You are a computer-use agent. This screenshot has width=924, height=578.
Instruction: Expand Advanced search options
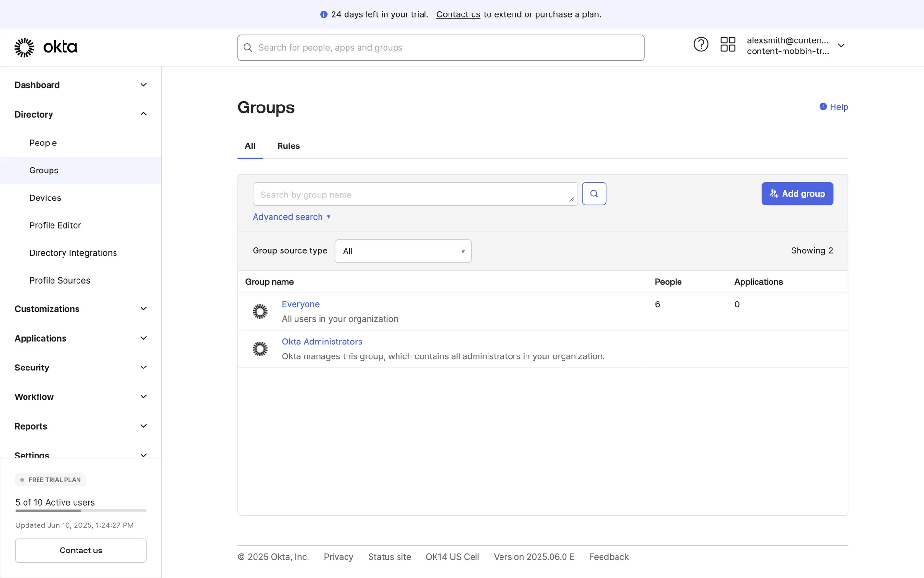pos(291,217)
